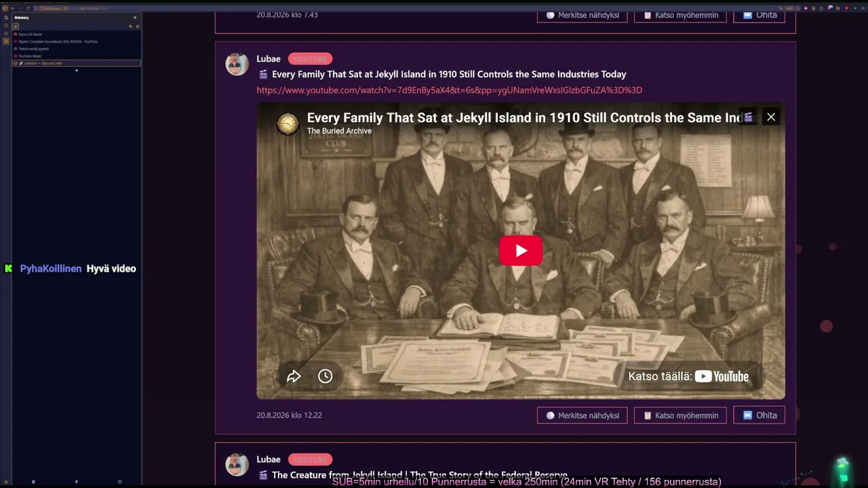
Task: Click 'Ohita' on the 7.43 post
Action: [759, 15]
